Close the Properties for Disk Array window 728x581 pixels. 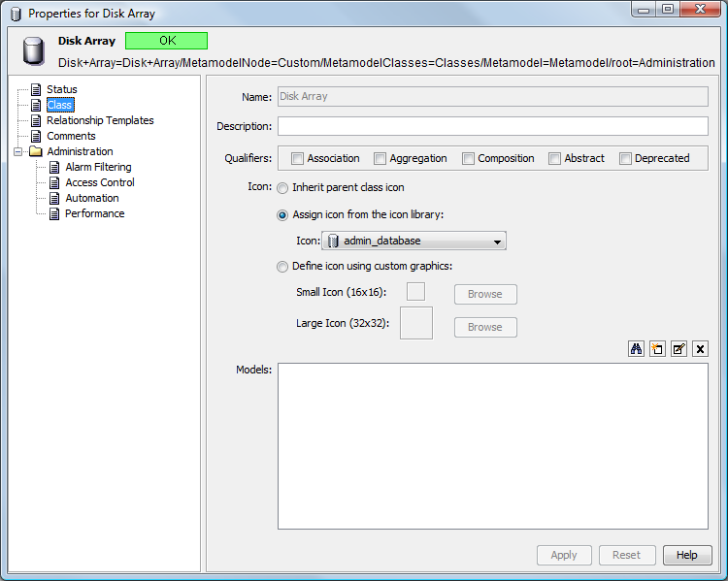coord(701,10)
